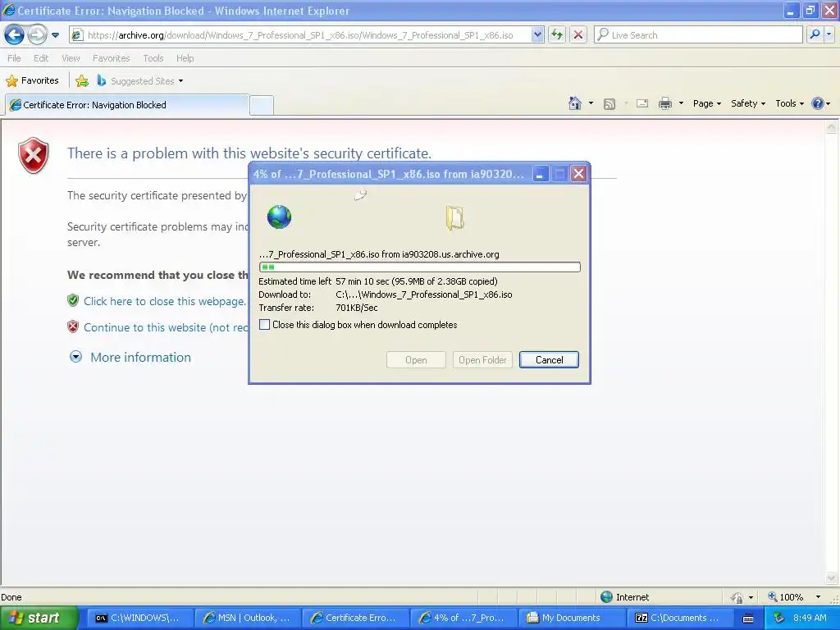Viewport: 840px width, 630px height.
Task: Click green shield icon beside close webpage link
Action: click(73, 300)
